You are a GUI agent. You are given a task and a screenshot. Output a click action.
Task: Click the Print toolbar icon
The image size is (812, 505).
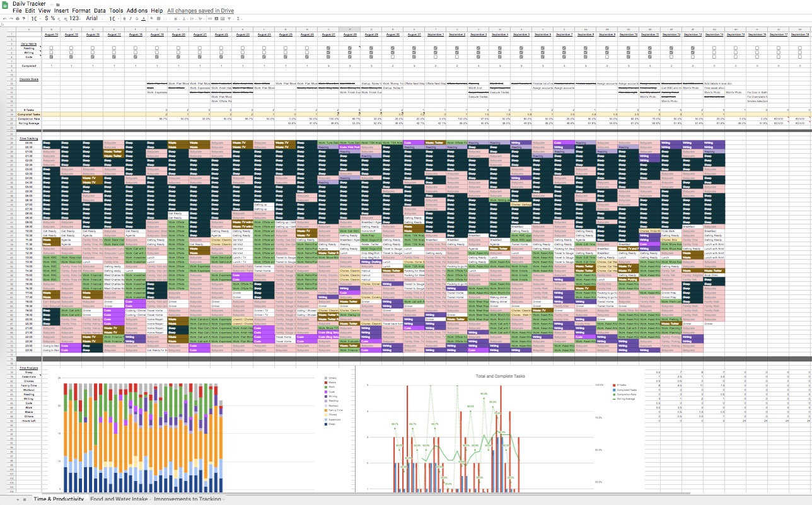pyautogui.click(x=18, y=18)
